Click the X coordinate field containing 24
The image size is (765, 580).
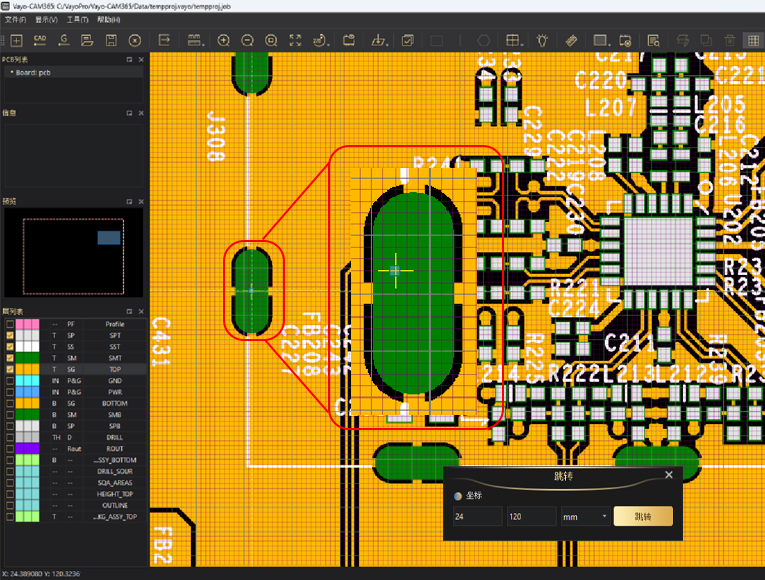[x=475, y=517]
